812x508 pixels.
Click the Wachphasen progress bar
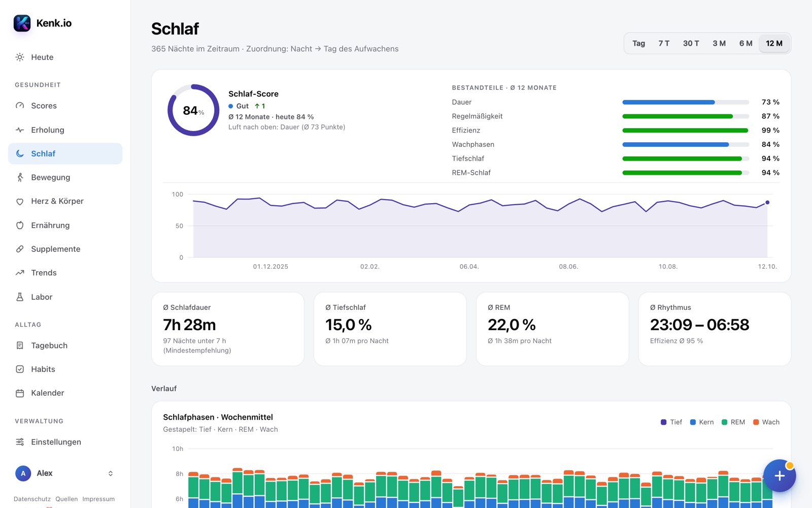[x=686, y=145]
